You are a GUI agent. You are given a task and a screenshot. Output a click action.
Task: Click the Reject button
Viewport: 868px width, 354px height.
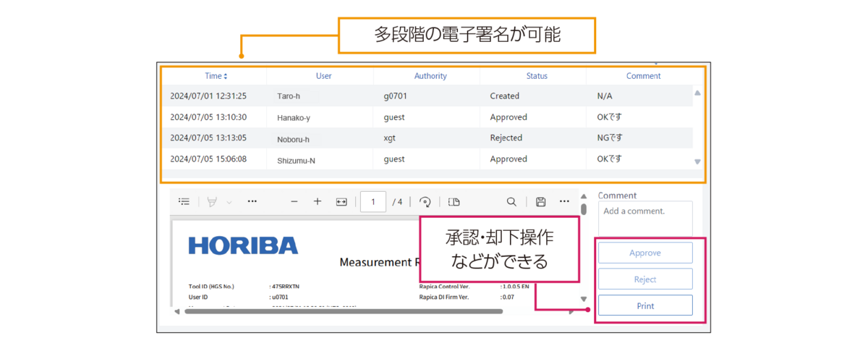click(645, 279)
